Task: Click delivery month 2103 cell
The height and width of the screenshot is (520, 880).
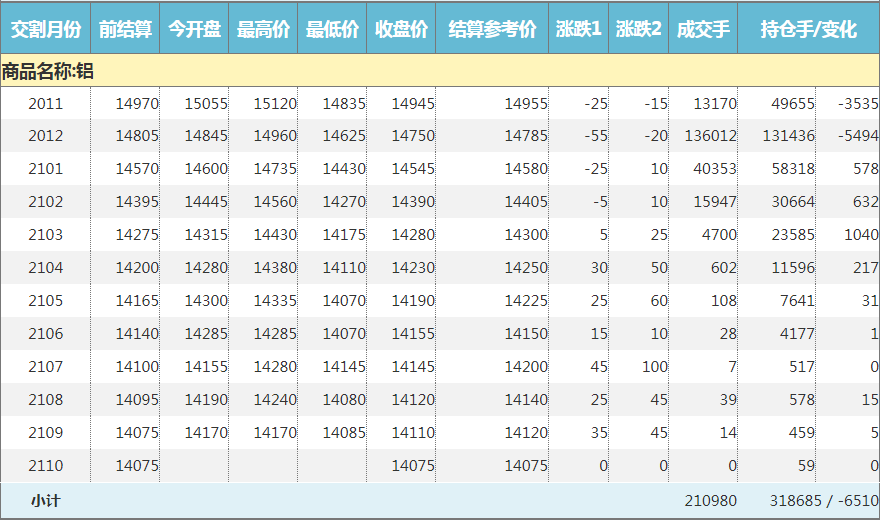Action: point(45,235)
